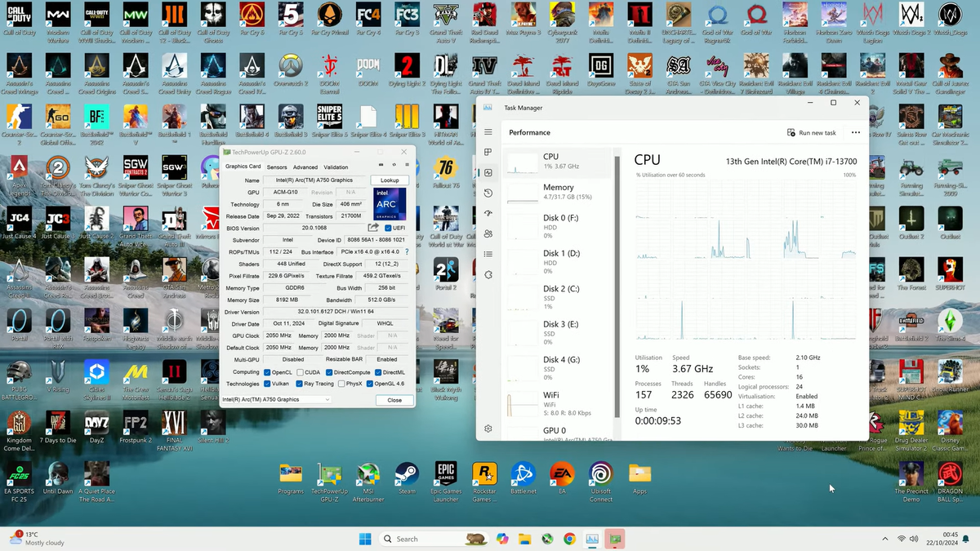Click Lookup button in GPU-Z
This screenshot has height=551, width=980.
click(390, 180)
